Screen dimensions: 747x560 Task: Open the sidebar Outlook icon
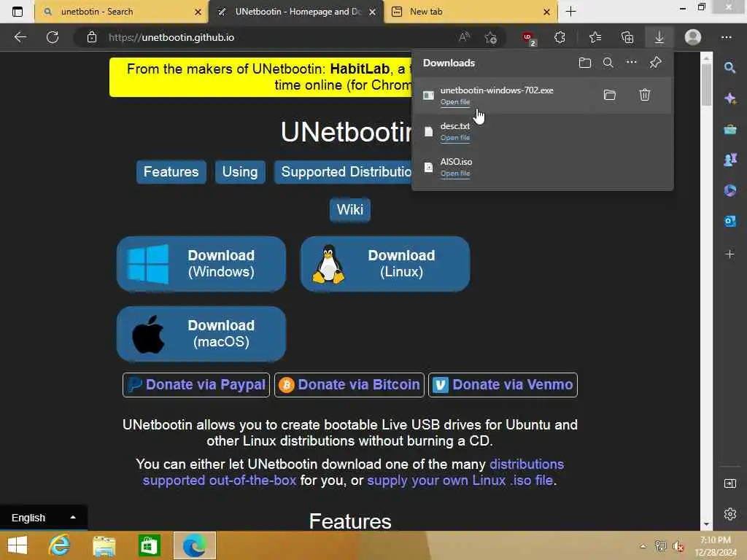coord(729,221)
